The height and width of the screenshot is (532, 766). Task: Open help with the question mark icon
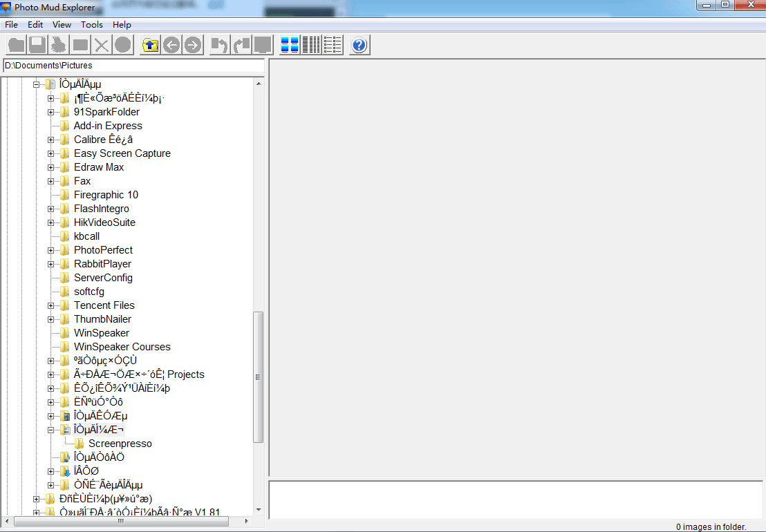click(x=359, y=46)
